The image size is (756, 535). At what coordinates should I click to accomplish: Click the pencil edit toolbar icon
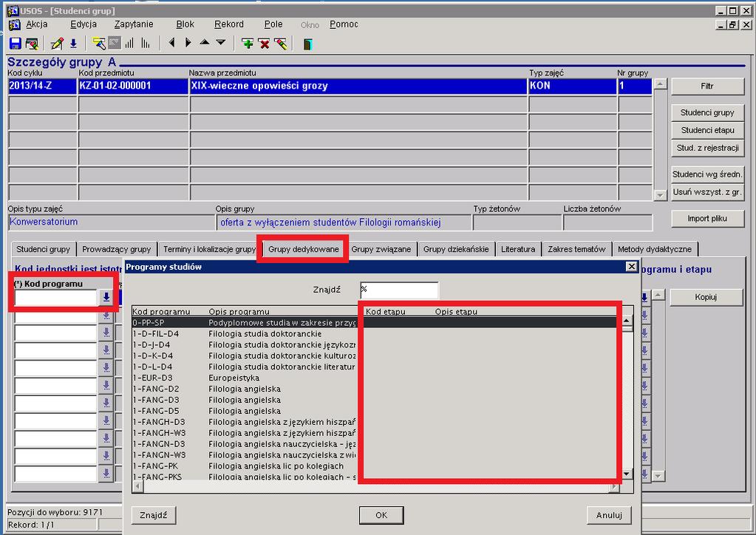pos(57,44)
